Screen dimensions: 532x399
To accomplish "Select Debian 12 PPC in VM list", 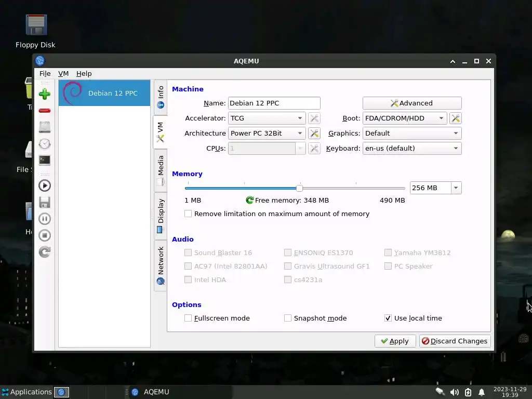I will 104,93.
